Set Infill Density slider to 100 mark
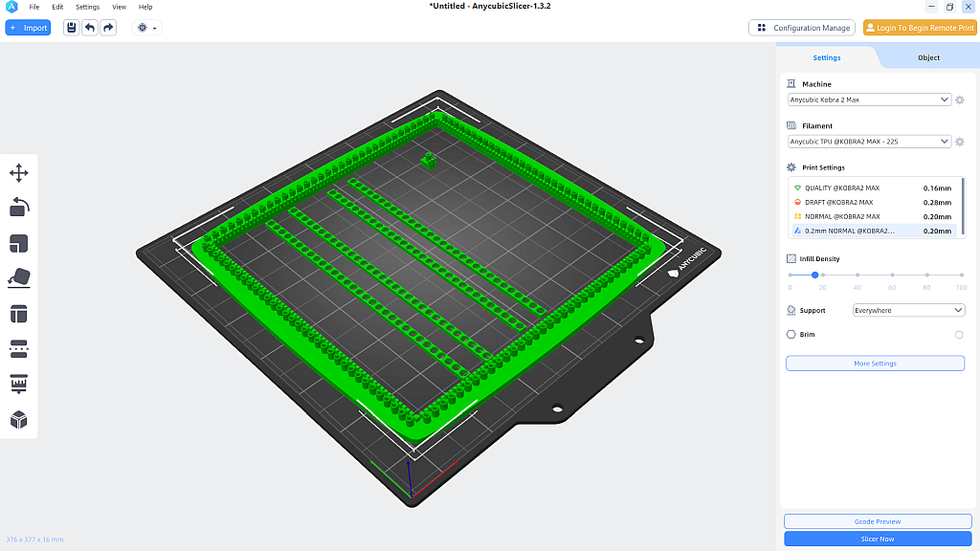 point(961,275)
